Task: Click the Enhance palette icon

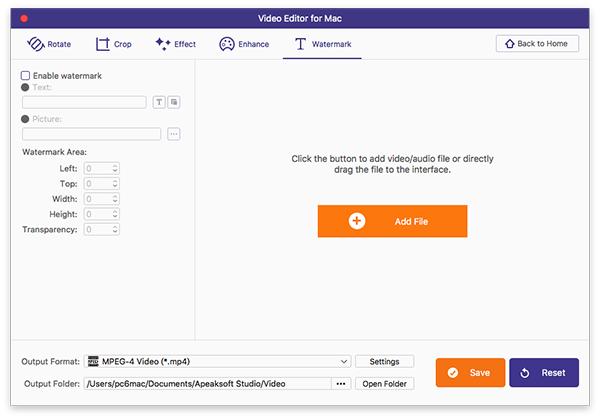Action: pyautogui.click(x=227, y=44)
